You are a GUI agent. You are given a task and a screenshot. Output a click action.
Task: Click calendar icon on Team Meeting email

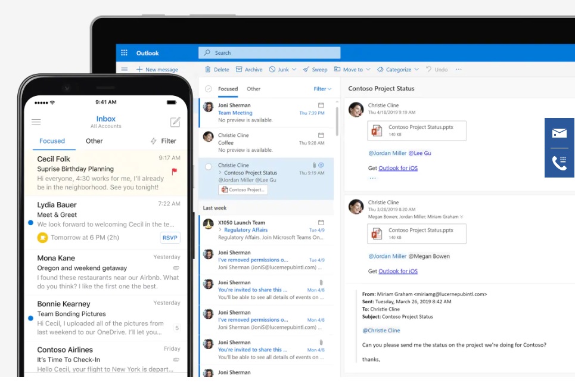[x=321, y=105]
